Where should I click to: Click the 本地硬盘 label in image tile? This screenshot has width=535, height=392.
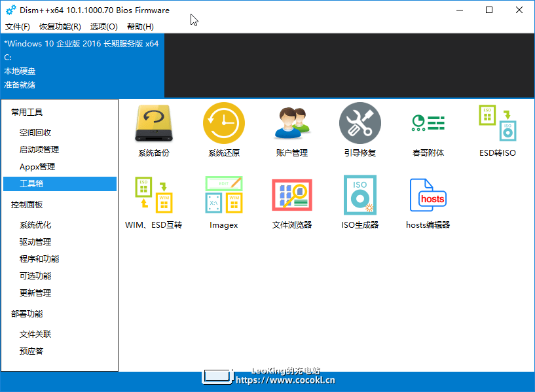point(20,71)
